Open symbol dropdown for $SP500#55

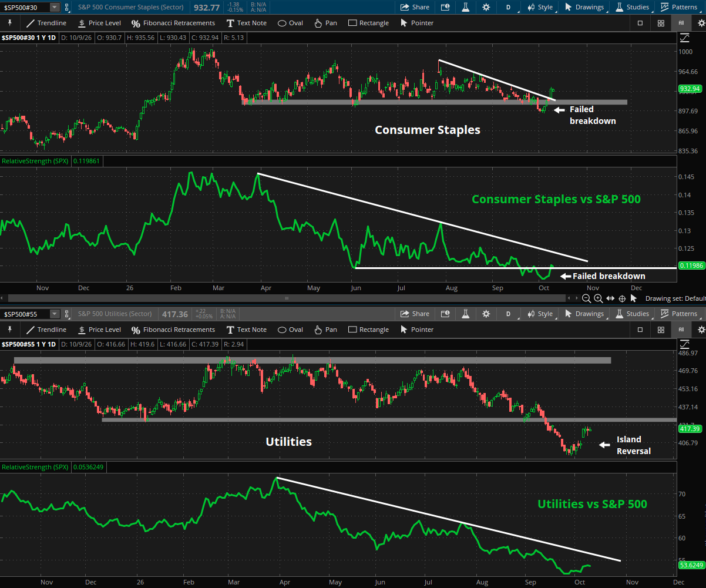point(55,314)
